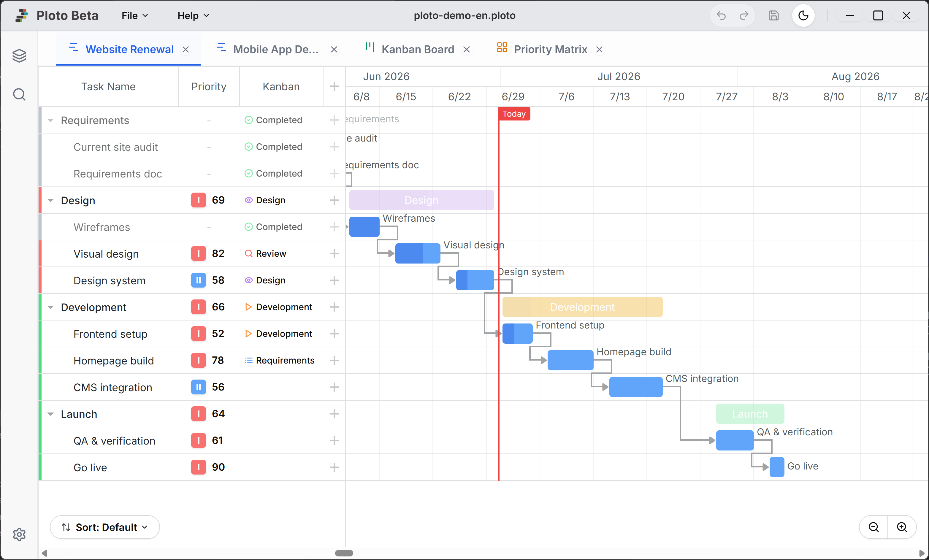Image resolution: width=929 pixels, height=560 pixels.
Task: Open the File menu
Action: 134,15
